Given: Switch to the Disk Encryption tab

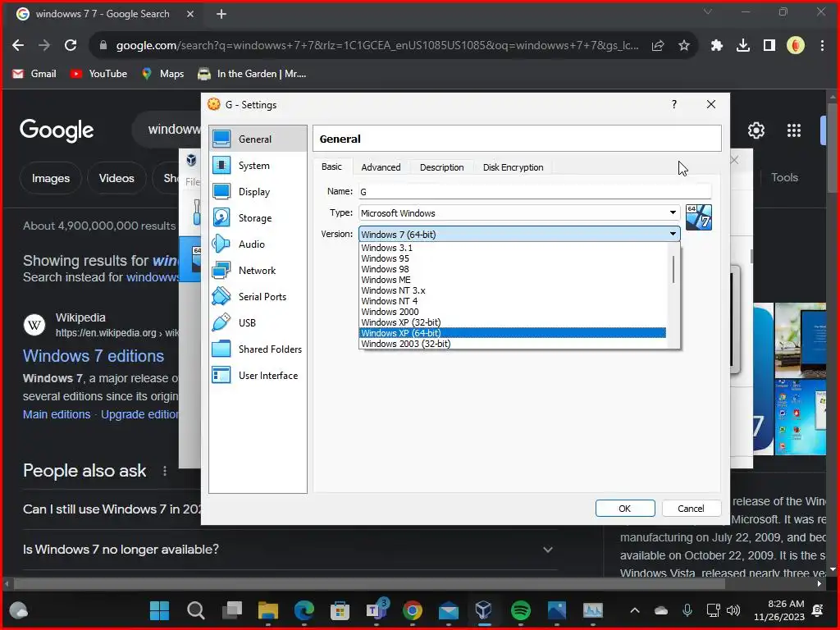Looking at the screenshot, I should click(x=514, y=167).
